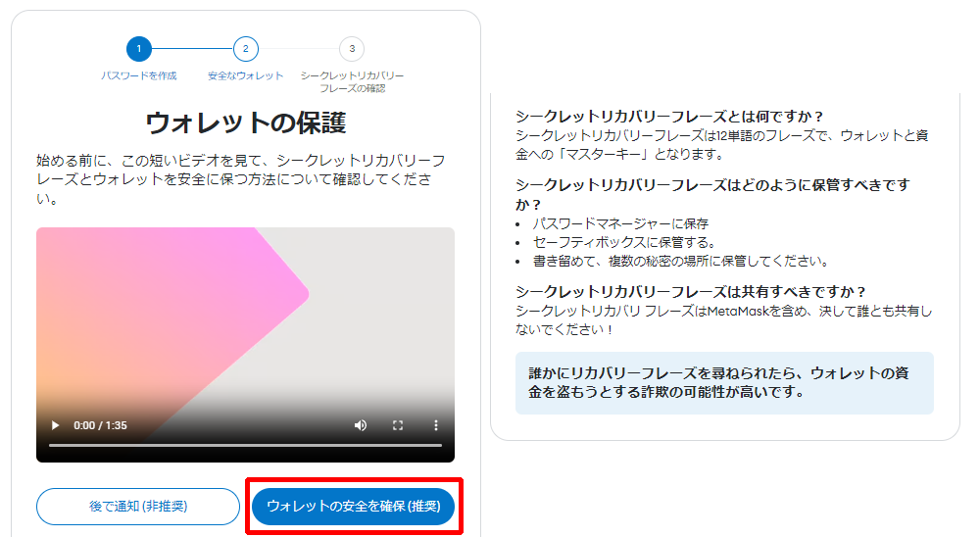Image resolution: width=980 pixels, height=537 pixels.
Task: Open the video's three-dot options menu
Action: pyautogui.click(x=436, y=425)
